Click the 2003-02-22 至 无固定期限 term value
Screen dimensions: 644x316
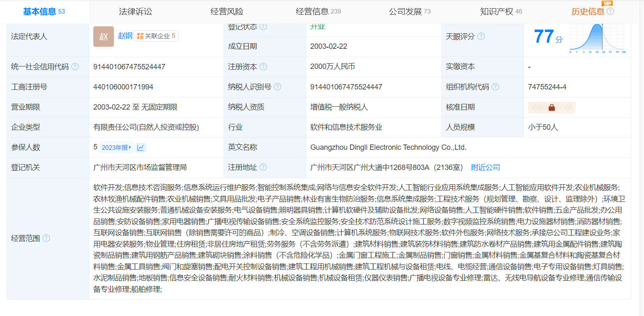pos(136,107)
